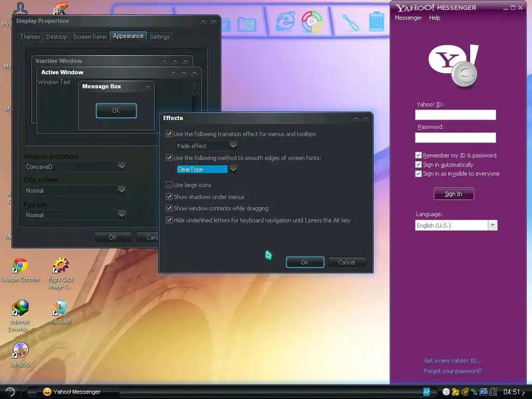Uncheck Sign in as invisible to everyone
This screenshot has width=532, height=399.
tap(418, 174)
